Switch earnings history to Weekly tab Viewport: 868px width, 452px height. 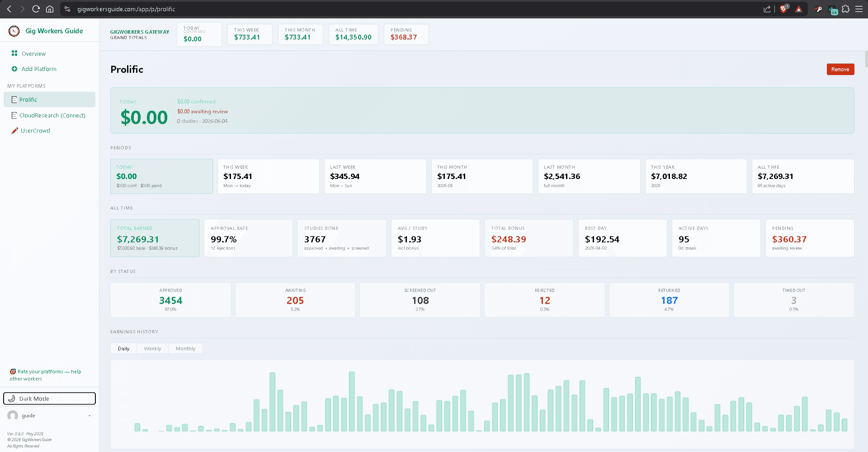[152, 348]
